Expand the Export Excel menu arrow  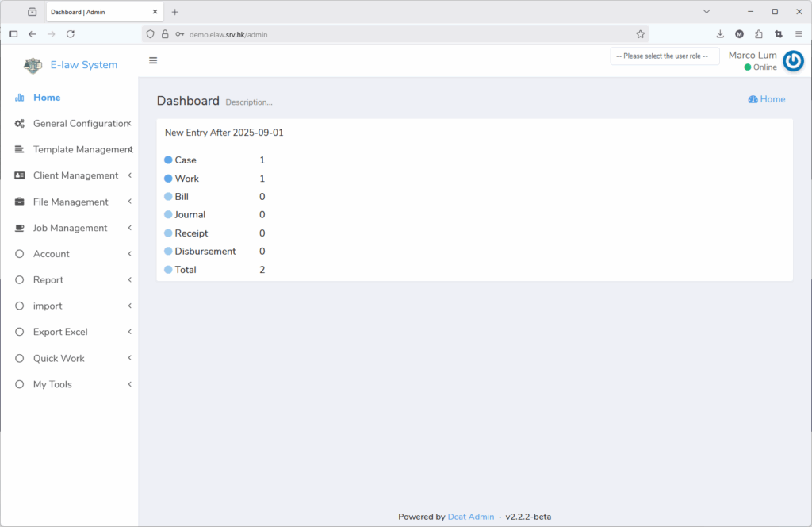(x=129, y=332)
